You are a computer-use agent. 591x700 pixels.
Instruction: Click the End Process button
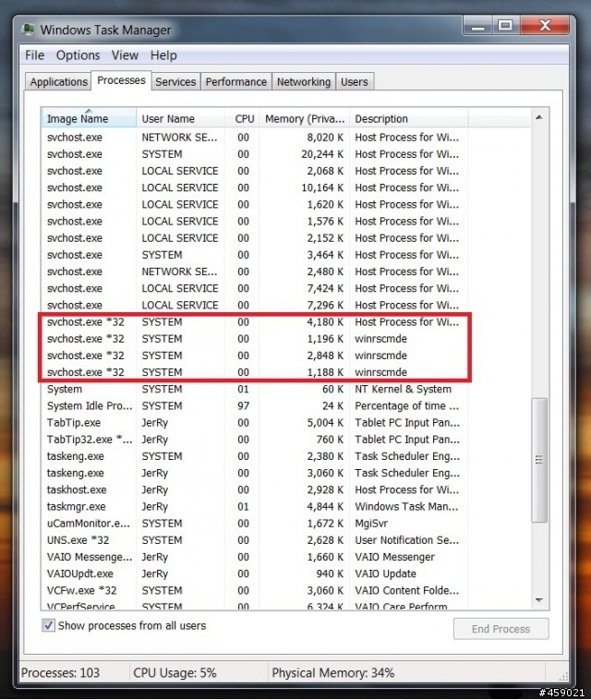click(501, 629)
